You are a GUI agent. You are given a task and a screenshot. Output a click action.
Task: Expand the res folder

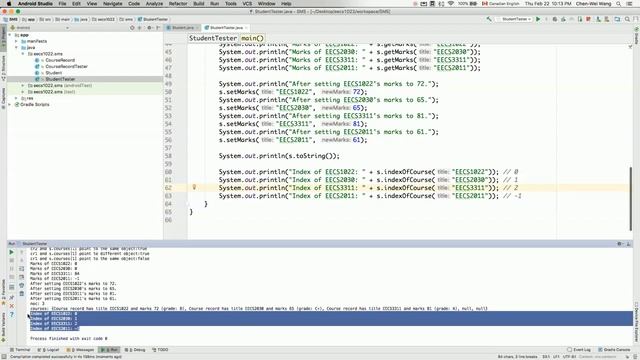[x=16, y=98]
